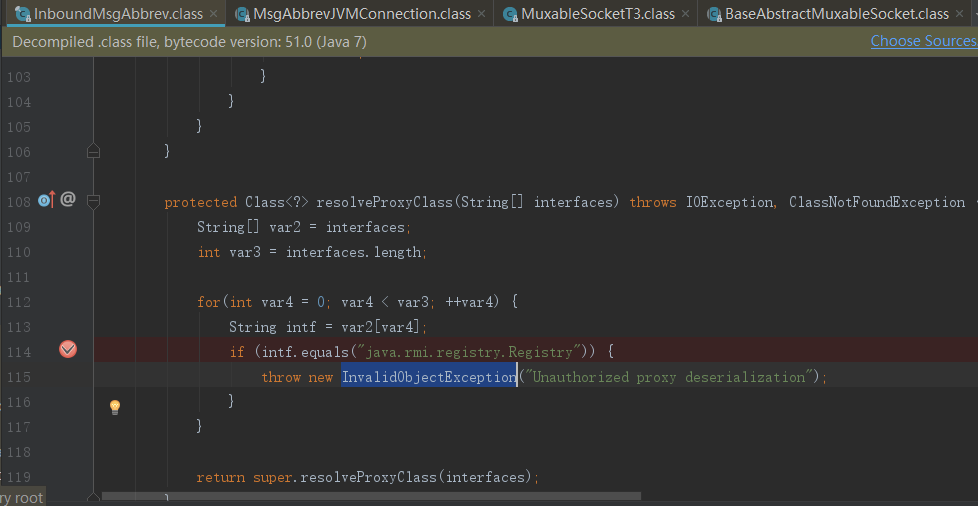Open the MuxableSocketT3.class tab
Image resolution: width=978 pixels, height=506 pixels.
click(x=598, y=13)
